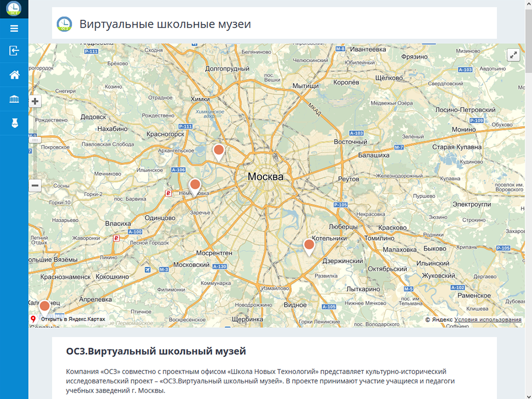The image size is (532, 399).
Task: Open the Условия использования link
Action: coord(487,320)
